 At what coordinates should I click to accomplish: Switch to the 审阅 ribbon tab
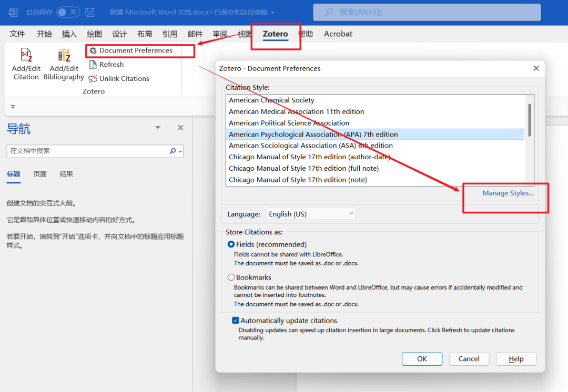(x=220, y=34)
